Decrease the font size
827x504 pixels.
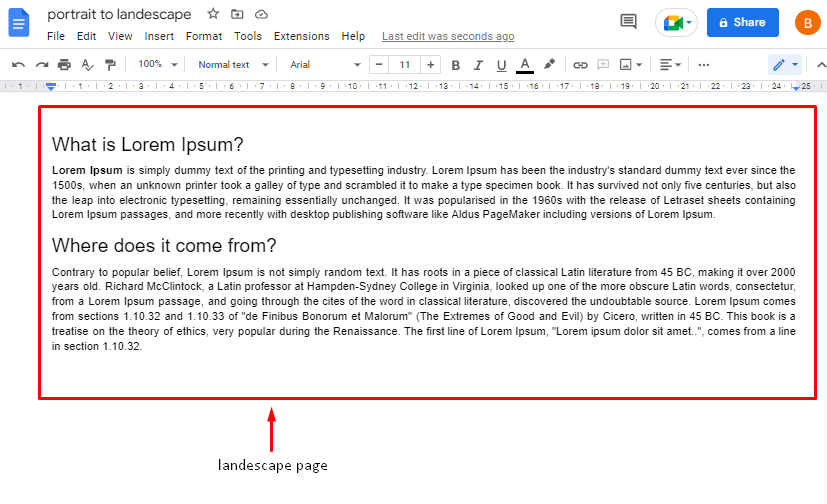point(379,64)
